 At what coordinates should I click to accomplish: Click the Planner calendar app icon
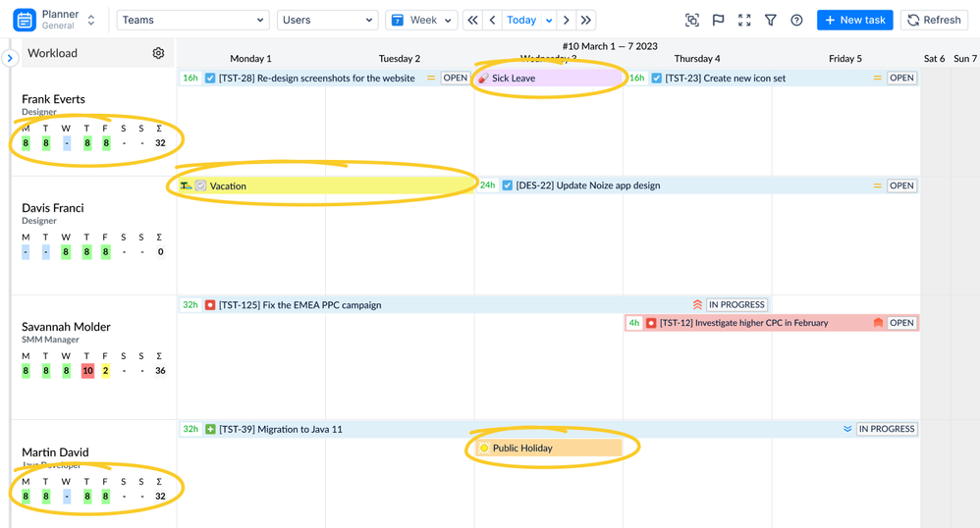25,20
